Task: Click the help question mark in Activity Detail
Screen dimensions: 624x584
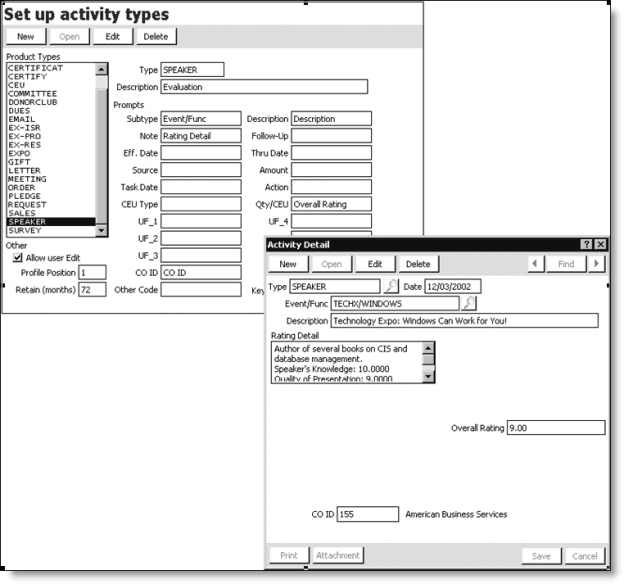Action: pos(586,244)
